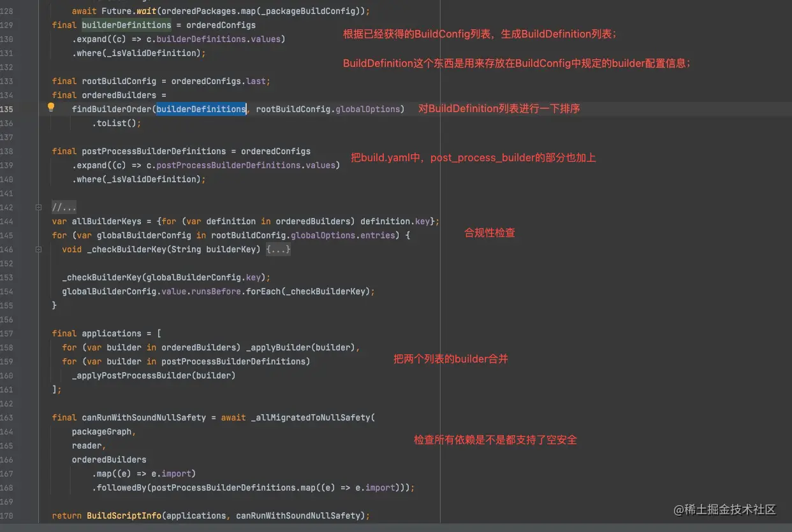The width and height of the screenshot is (792, 532).
Task: Expand the folded {...} body of _checkBuilderKey
Action: (279, 249)
